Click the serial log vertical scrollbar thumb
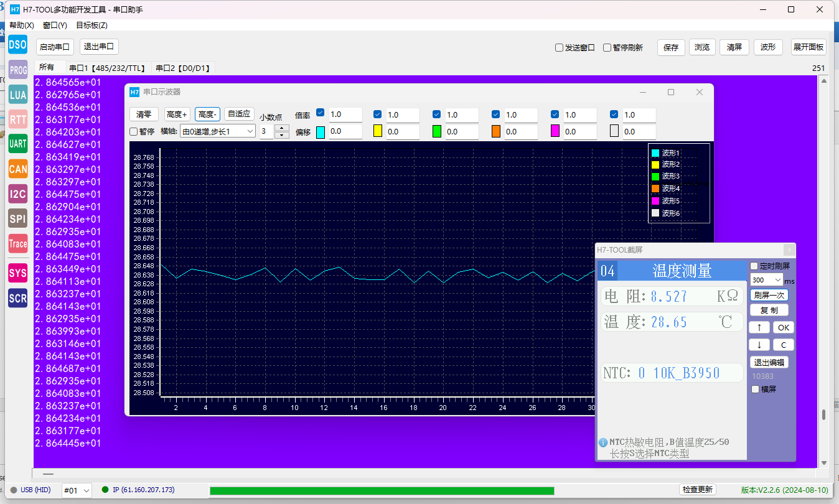The width and height of the screenshot is (839, 504). (824, 415)
